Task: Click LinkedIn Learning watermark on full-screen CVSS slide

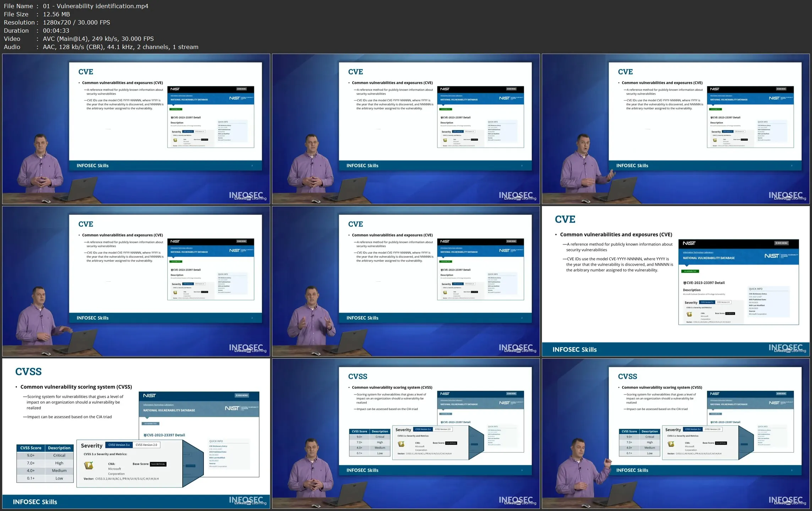Action: tap(250, 503)
